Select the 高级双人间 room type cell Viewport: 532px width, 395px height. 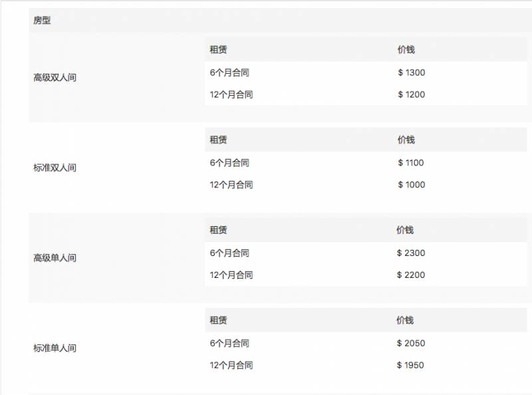click(x=55, y=78)
